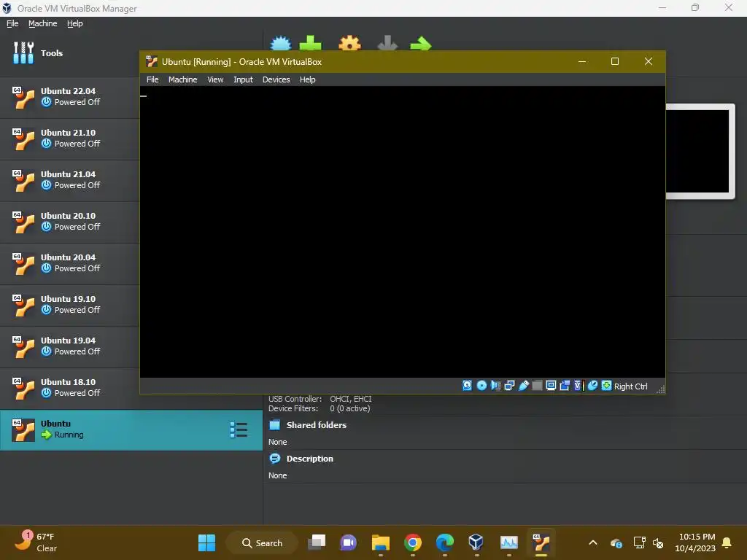Viewport: 747px width, 560px height.
Task: Maximize the Ubuntu VM window
Action: click(x=614, y=61)
